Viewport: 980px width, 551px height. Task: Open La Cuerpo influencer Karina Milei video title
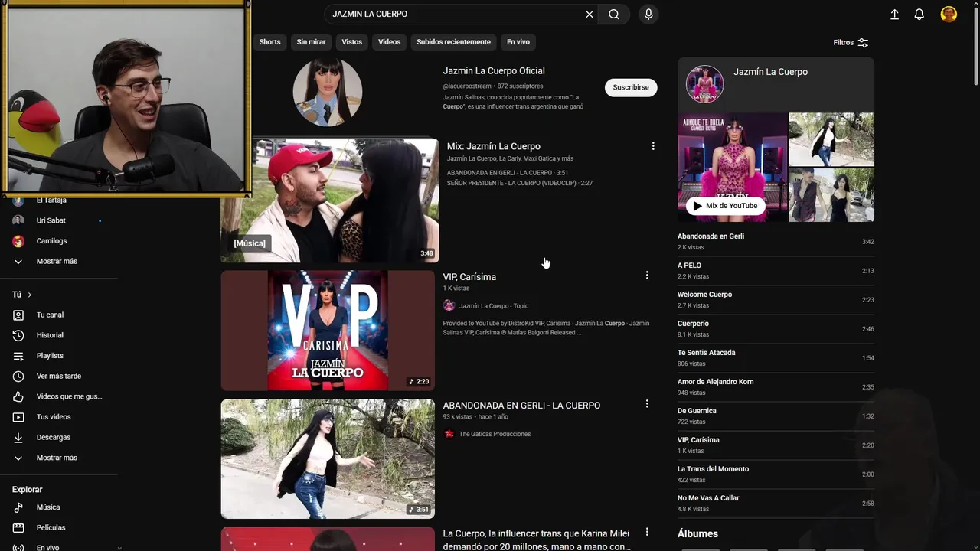click(x=537, y=540)
